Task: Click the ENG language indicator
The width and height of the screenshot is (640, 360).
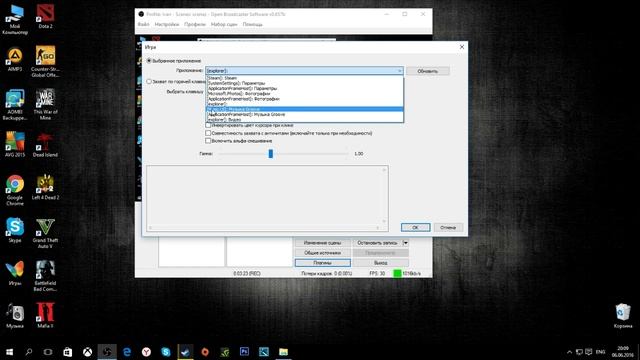Action: [x=600, y=352]
